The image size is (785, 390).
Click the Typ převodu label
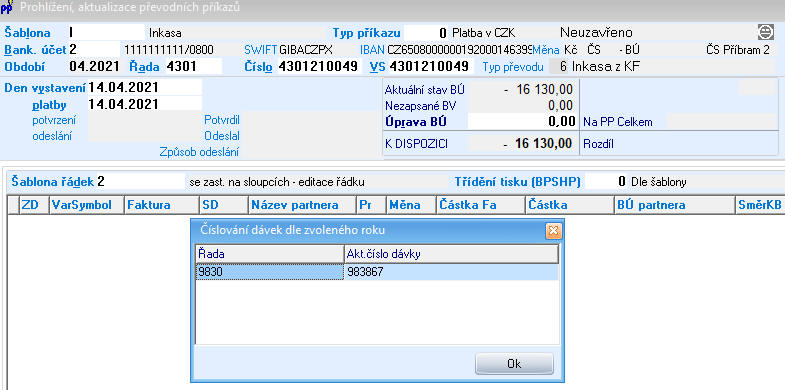click(513, 67)
